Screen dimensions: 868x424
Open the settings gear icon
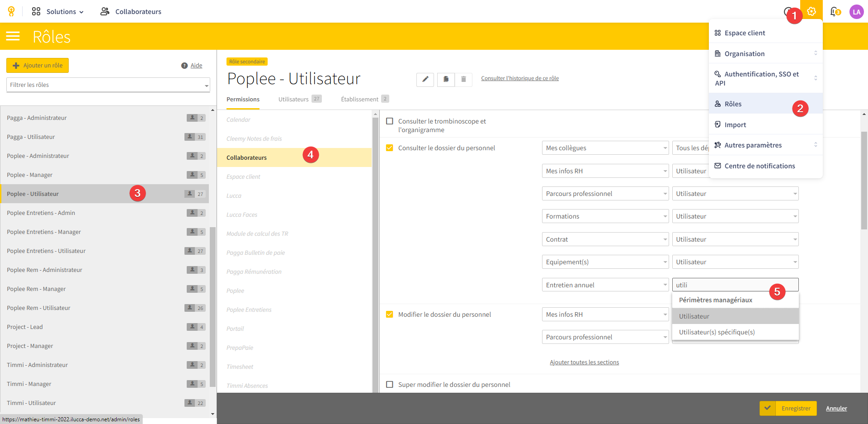pos(811,11)
